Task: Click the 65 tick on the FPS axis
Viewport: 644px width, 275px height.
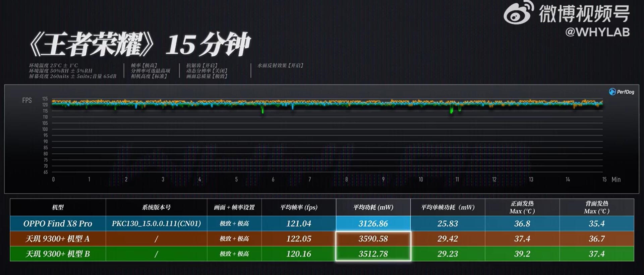Action: (x=45, y=172)
